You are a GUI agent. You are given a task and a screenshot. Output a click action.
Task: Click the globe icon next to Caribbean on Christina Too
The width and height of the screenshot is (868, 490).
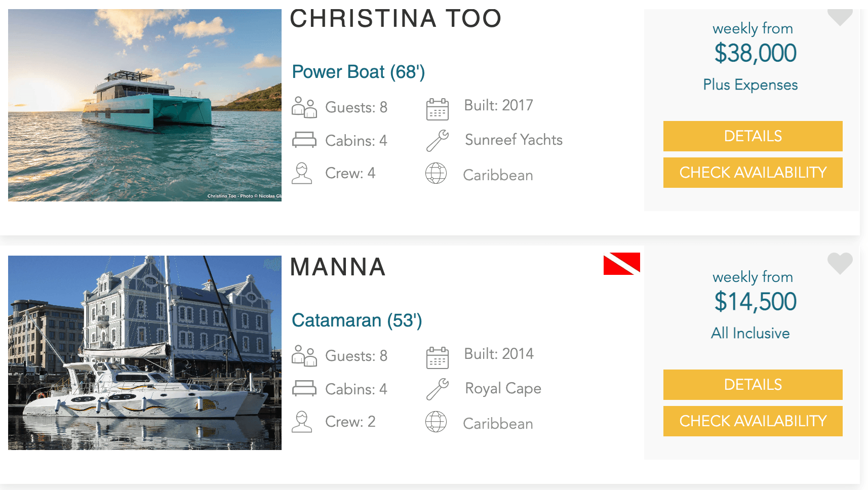click(x=437, y=174)
